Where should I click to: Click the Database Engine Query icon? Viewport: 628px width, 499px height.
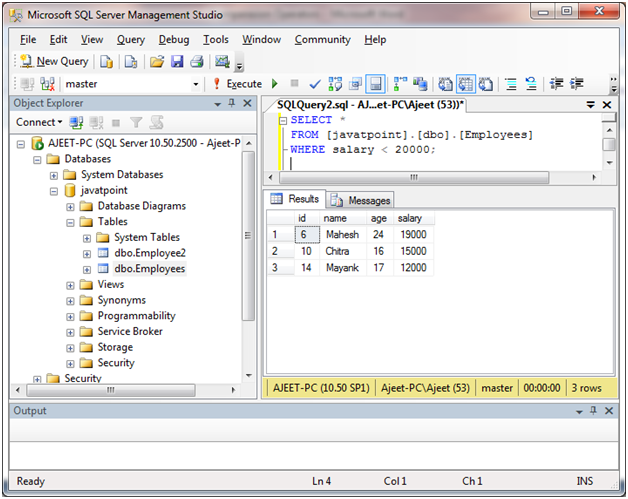tap(106, 62)
